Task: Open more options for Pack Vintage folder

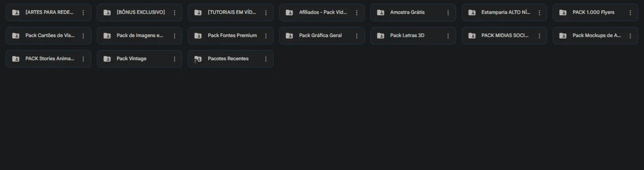Action: (174, 59)
